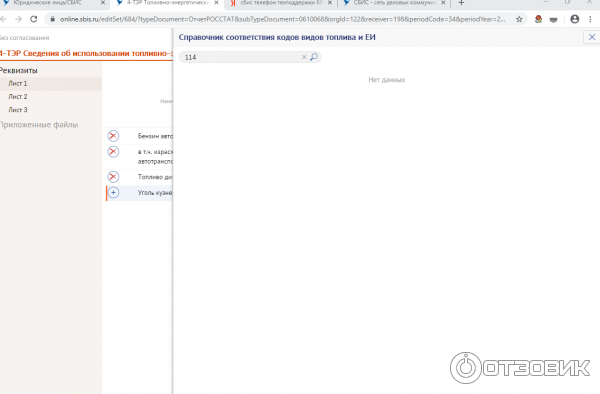
Task: Click the Без согласования status label
Action: [24, 38]
